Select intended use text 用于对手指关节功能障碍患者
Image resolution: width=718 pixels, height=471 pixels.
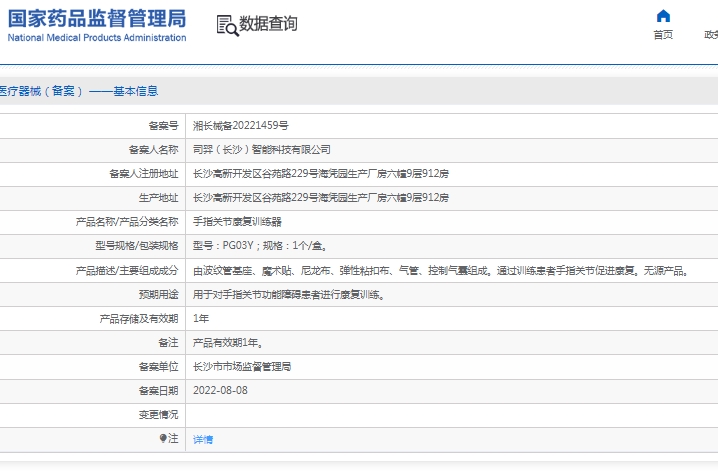289,295
